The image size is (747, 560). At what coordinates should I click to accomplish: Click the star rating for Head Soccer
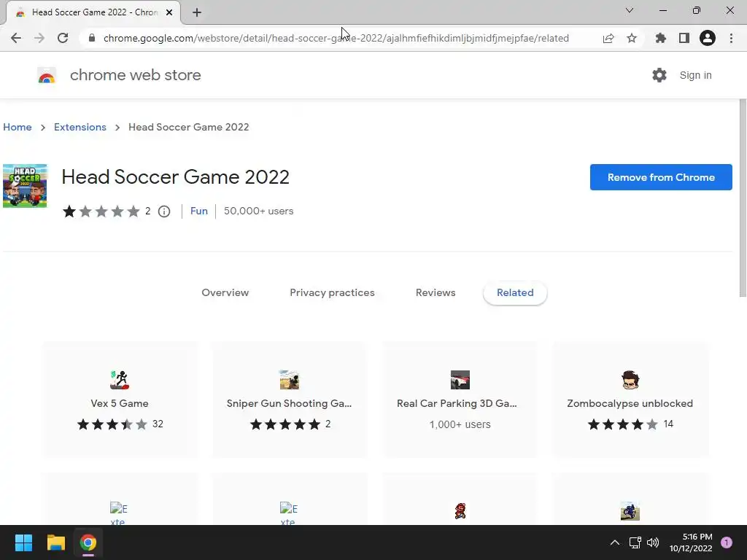(101, 211)
